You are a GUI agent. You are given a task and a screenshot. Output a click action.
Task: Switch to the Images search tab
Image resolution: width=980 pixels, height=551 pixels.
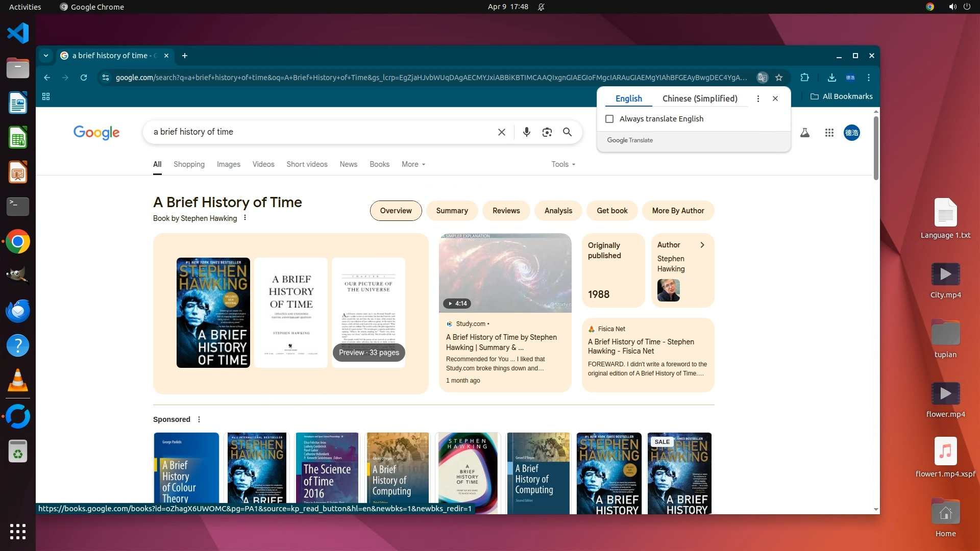tap(228, 164)
